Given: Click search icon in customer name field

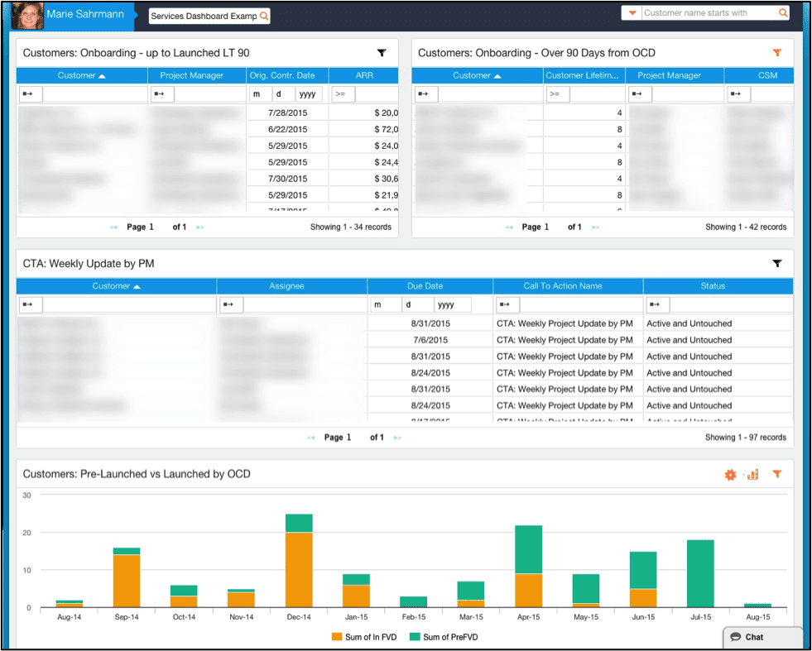Looking at the screenshot, I should [782, 13].
